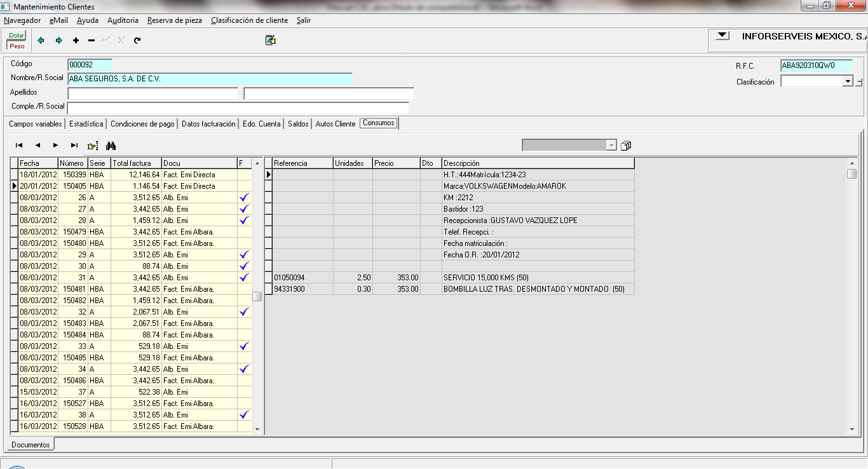Toggle F checkmark for document number 30
Image resolution: width=868 pixels, height=469 pixels.
click(243, 266)
